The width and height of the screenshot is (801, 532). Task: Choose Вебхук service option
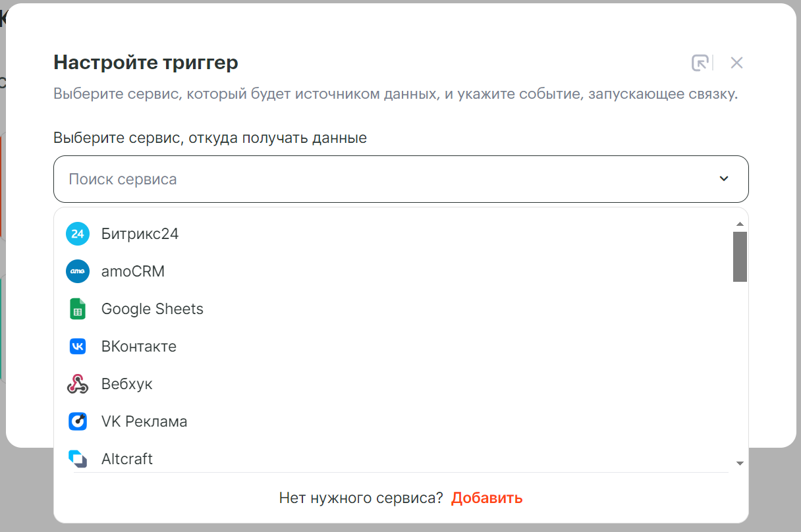(393, 384)
